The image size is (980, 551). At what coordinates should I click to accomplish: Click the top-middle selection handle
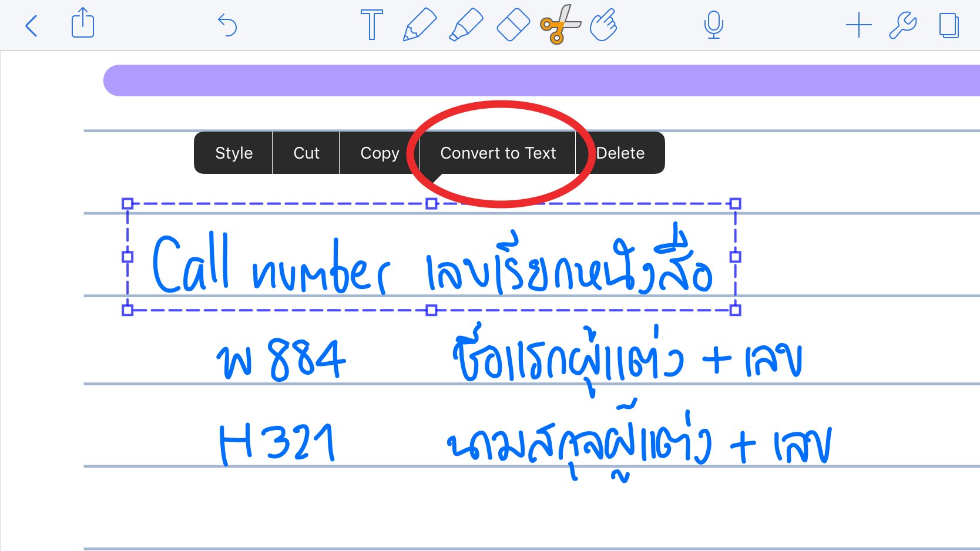[431, 204]
